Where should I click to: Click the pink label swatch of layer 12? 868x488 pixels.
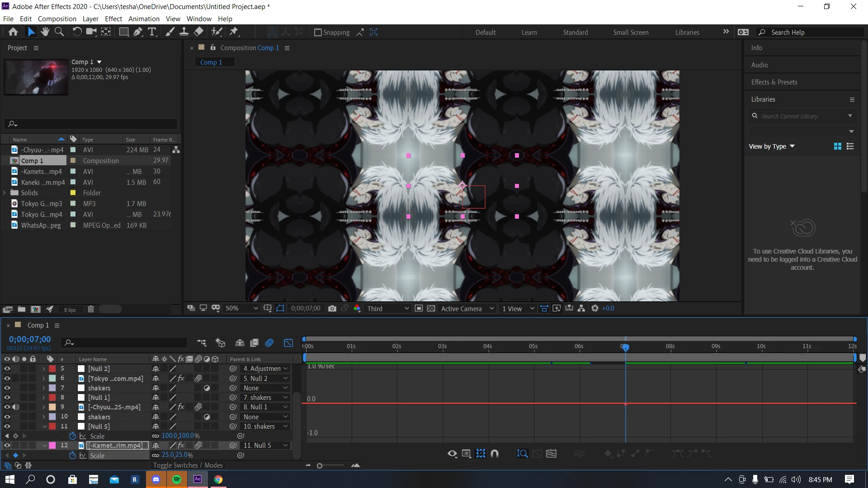coord(52,446)
